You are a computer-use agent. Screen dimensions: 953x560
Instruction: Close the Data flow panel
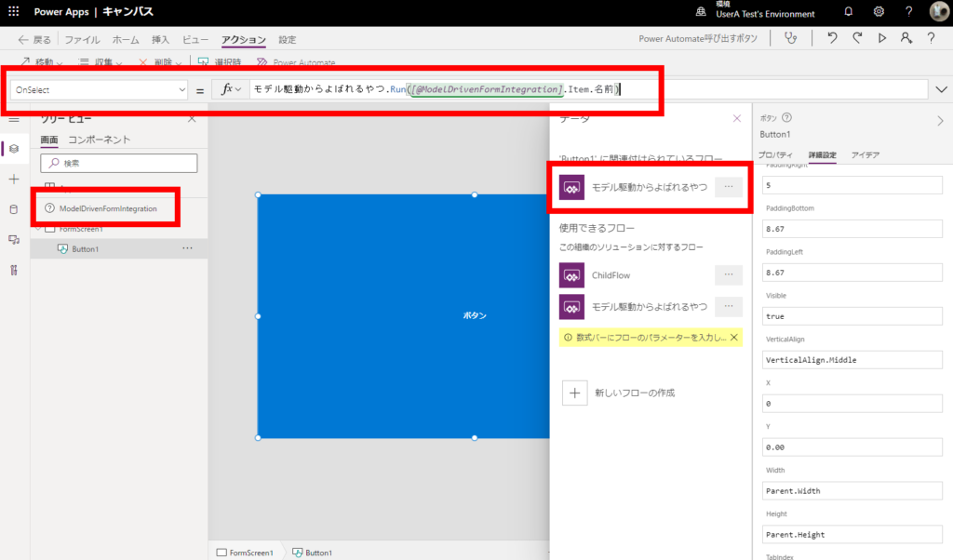click(737, 118)
